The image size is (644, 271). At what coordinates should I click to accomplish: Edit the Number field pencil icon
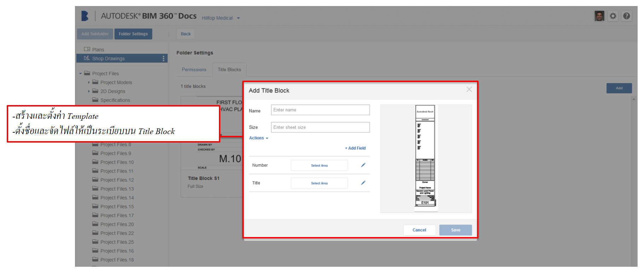(x=363, y=165)
